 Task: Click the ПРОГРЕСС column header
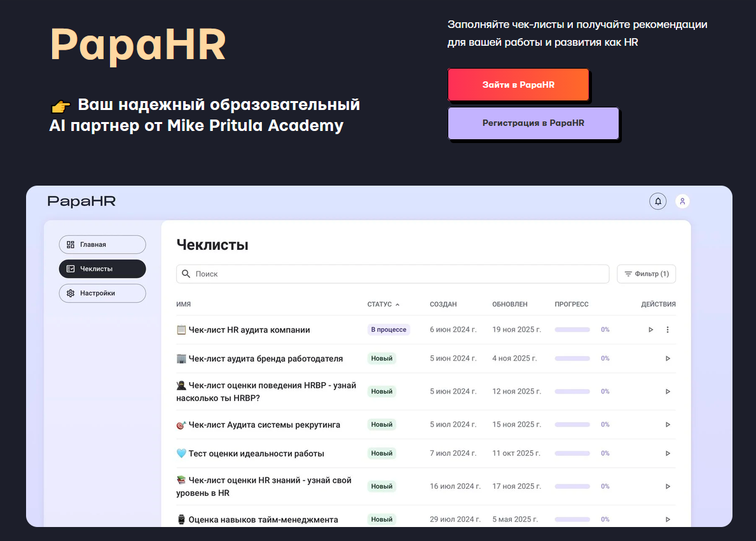pos(572,305)
